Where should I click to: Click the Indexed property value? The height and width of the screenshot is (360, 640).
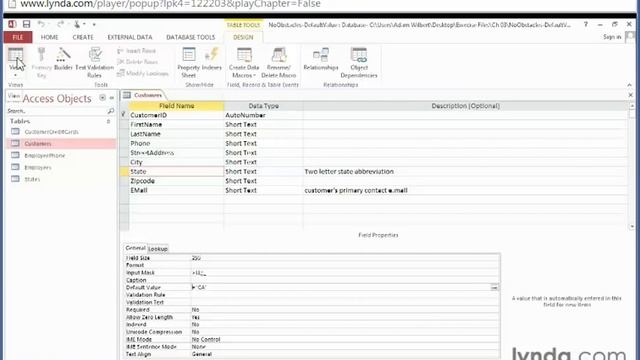point(345,324)
